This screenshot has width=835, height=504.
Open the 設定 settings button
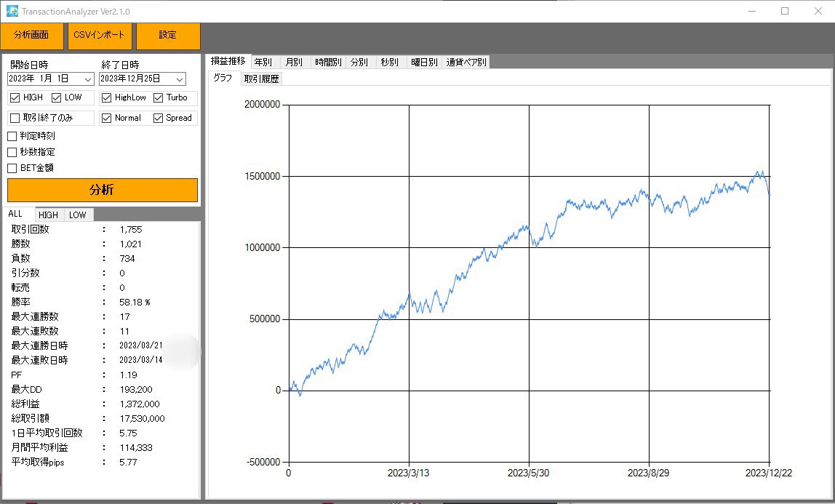[168, 36]
